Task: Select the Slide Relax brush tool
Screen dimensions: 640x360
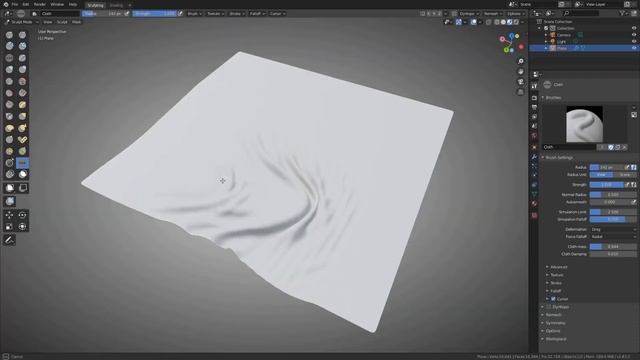Action: point(9,163)
